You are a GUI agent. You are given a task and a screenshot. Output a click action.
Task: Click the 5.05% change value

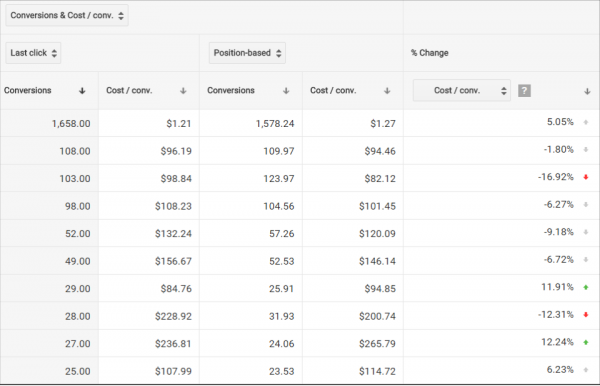coord(560,122)
